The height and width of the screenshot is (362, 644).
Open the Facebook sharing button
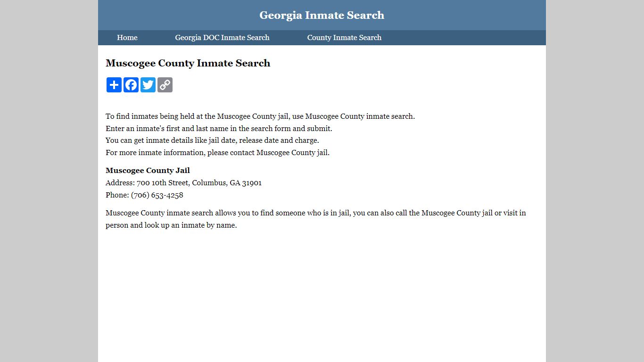coord(131,85)
